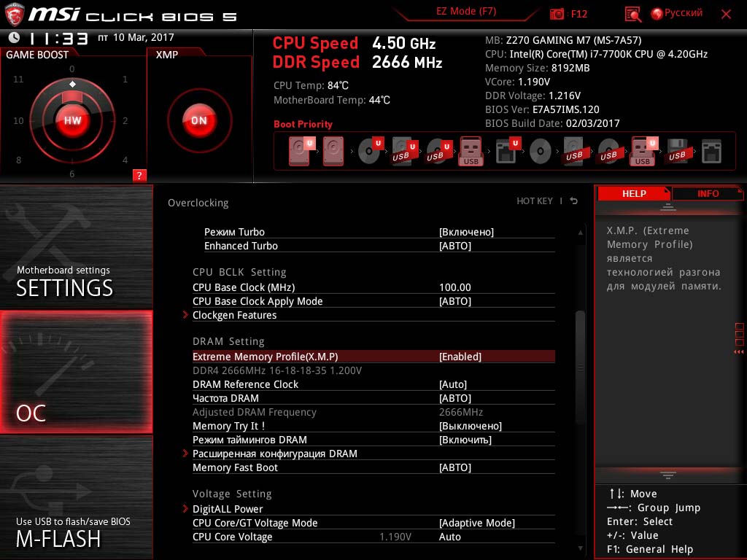Edit CPU Base Clock (MHz) 100.00 value
Viewport: 747px width, 560px height.
click(455, 287)
